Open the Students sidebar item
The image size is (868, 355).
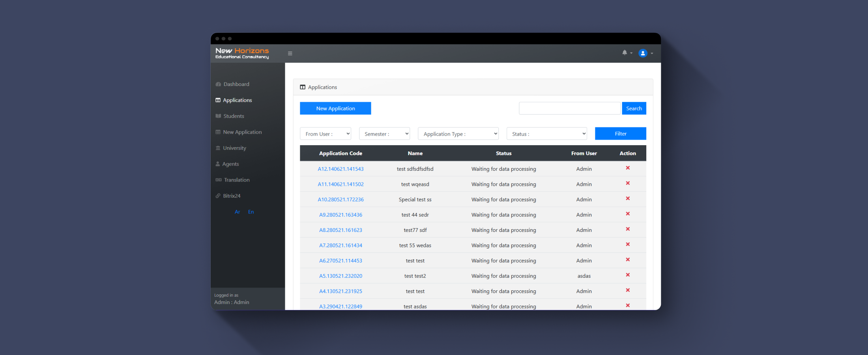234,116
